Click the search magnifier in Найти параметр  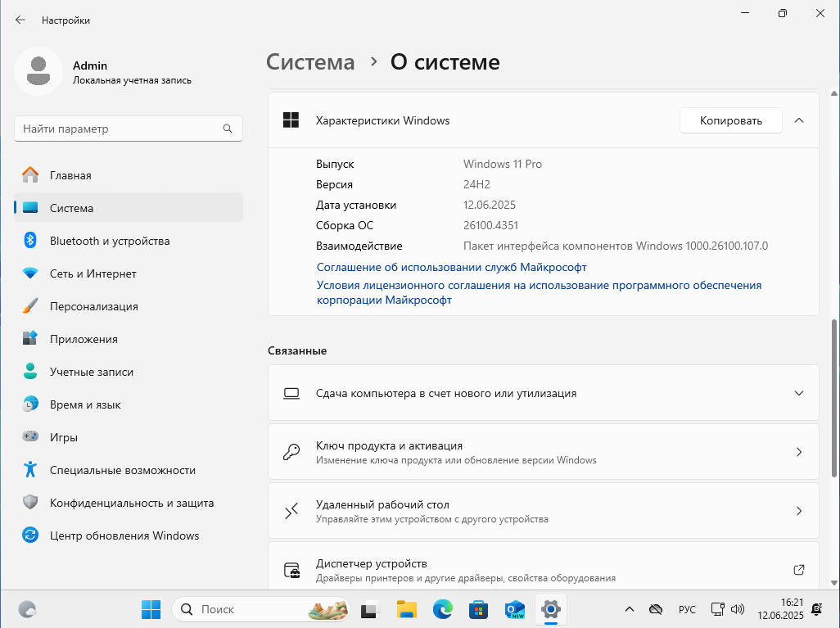(228, 129)
